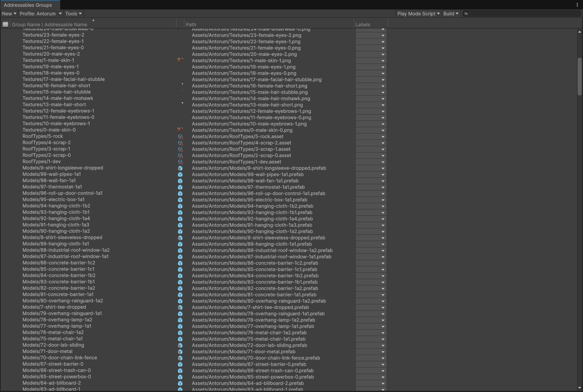
Task: Click prefab icon for Models/7-shirt-tee-dropped
Action: [x=180, y=308]
